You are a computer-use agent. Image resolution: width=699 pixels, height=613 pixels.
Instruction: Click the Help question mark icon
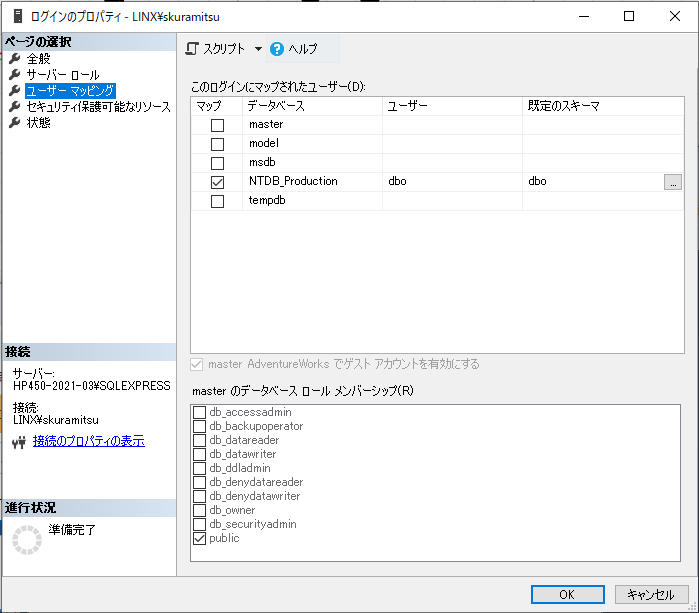point(277,49)
